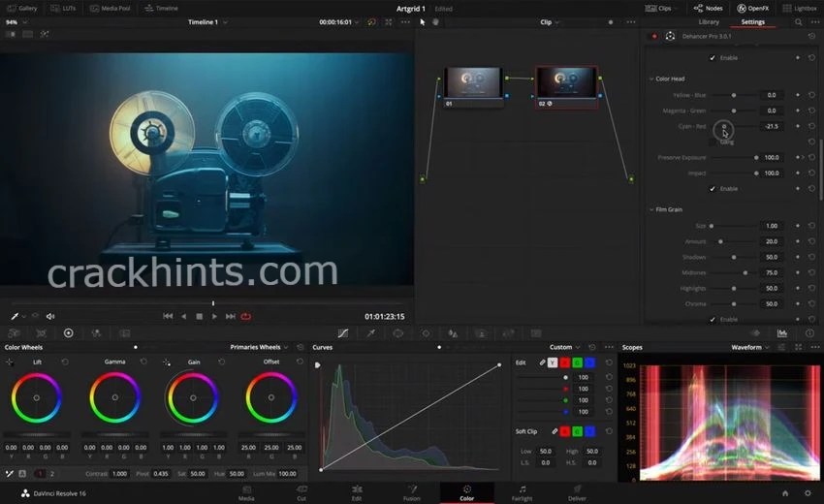Viewport: 824px width, 504px height.
Task: Click the Cyan - Red value field
Action: pyautogui.click(x=772, y=126)
